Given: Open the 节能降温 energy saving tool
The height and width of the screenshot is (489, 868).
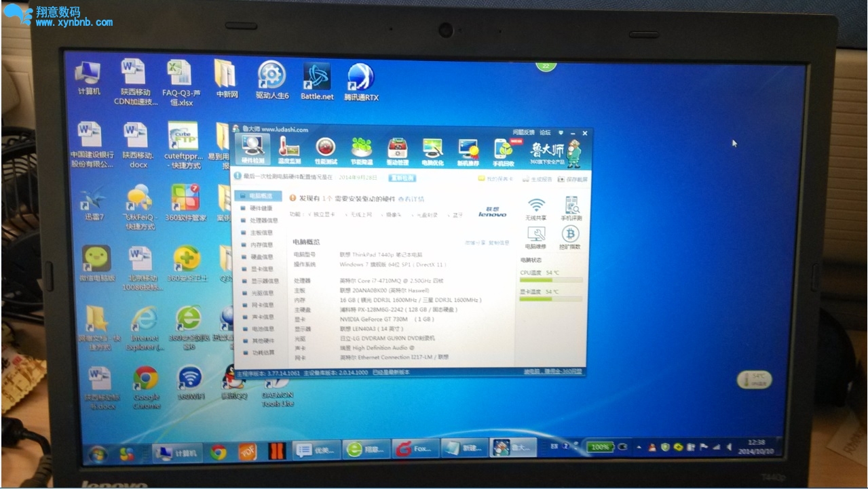Looking at the screenshot, I should coord(362,151).
